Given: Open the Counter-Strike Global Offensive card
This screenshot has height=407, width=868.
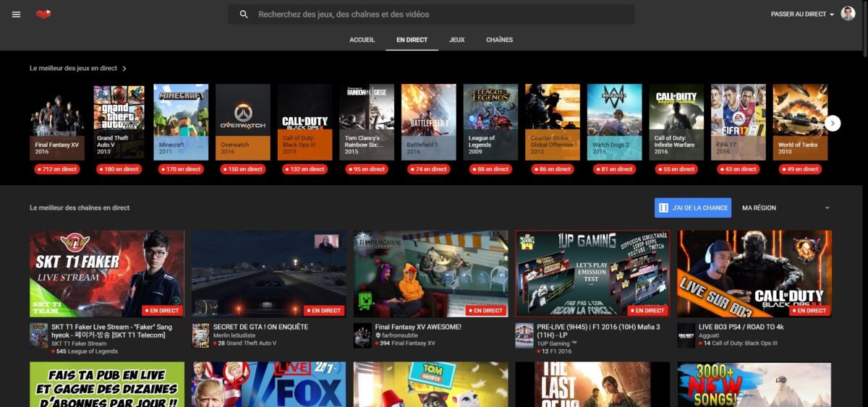Looking at the screenshot, I should [553, 122].
